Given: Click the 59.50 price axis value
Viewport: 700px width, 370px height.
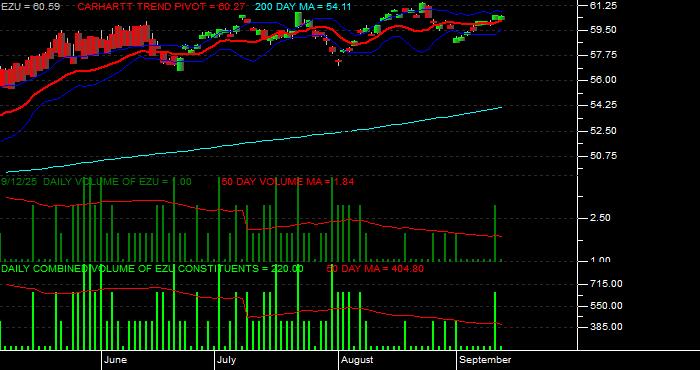Looking at the screenshot, I should (x=604, y=29).
